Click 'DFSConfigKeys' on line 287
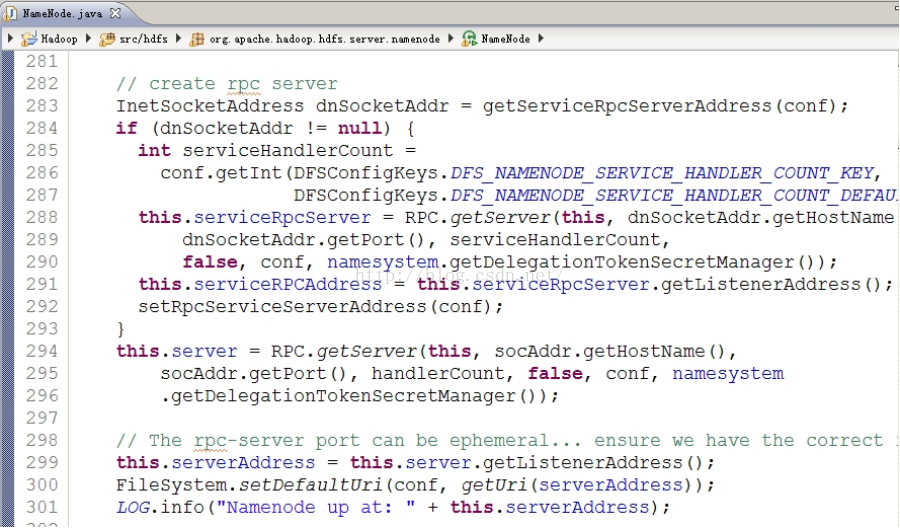 (366, 196)
